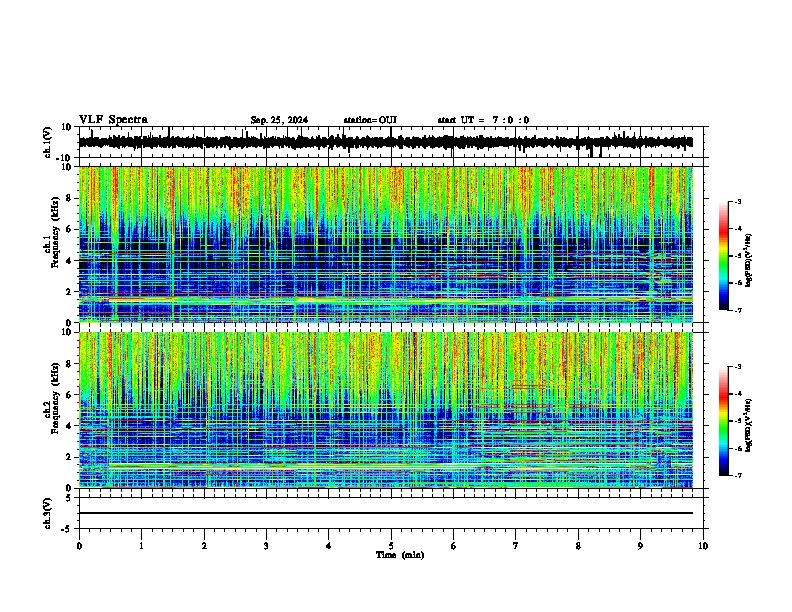Viewport: 792px width, 612px height.
Task: Click the log(PSD) label beside ch.1 colorbar
Action: tap(748, 261)
